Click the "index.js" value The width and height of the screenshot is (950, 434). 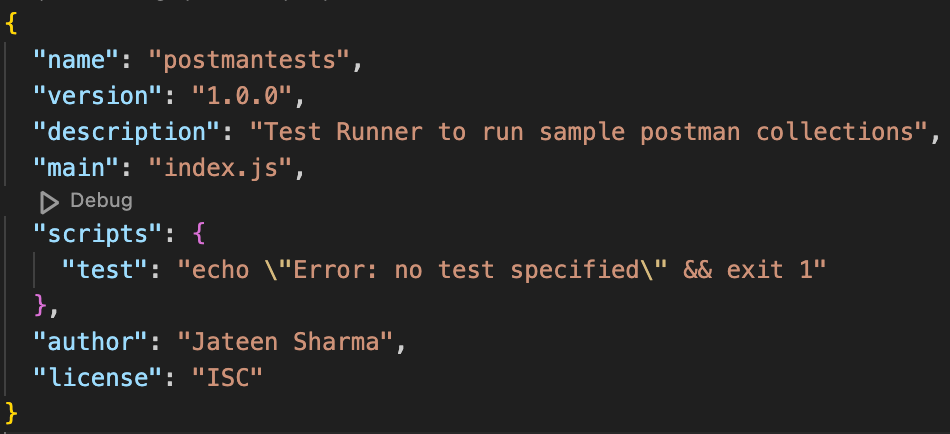click(226, 167)
